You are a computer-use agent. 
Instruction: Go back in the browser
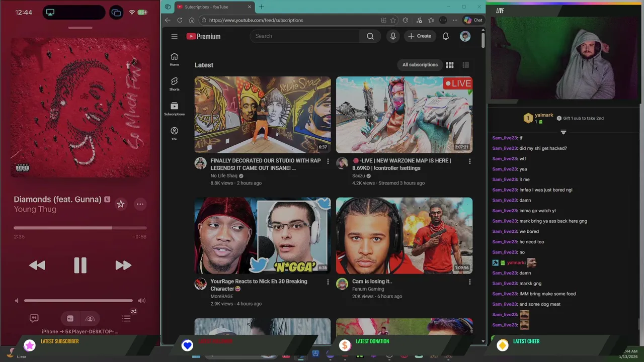pos(168,20)
